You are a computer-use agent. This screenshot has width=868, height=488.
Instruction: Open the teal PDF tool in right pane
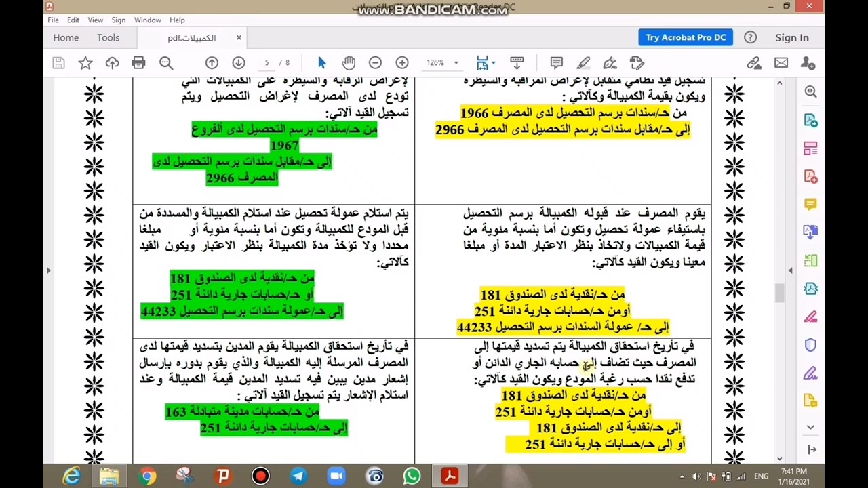810,289
